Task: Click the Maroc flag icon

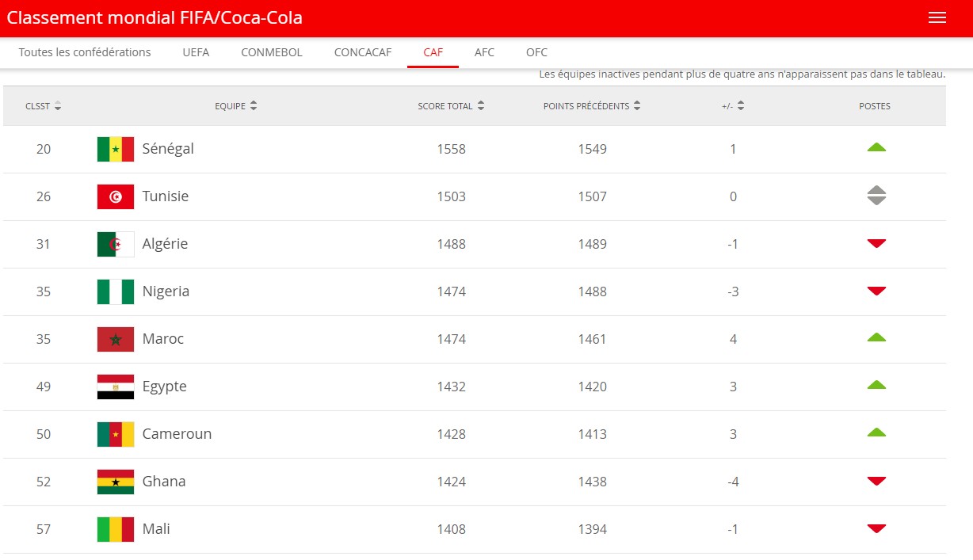Action: [116, 339]
